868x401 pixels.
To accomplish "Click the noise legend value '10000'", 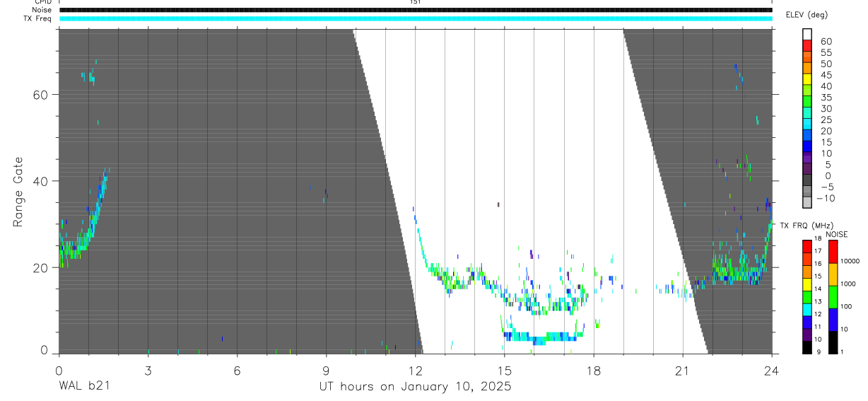I will (x=850, y=261).
